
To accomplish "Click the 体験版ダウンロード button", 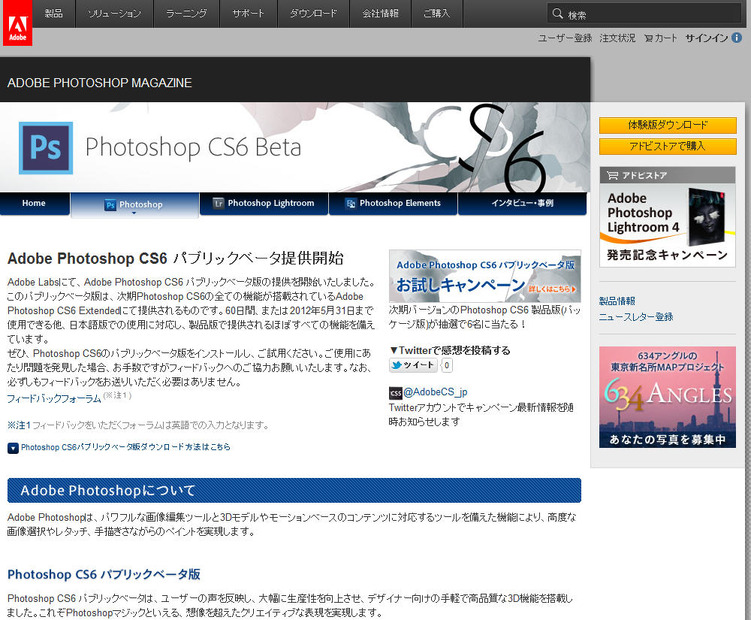I will point(668,126).
